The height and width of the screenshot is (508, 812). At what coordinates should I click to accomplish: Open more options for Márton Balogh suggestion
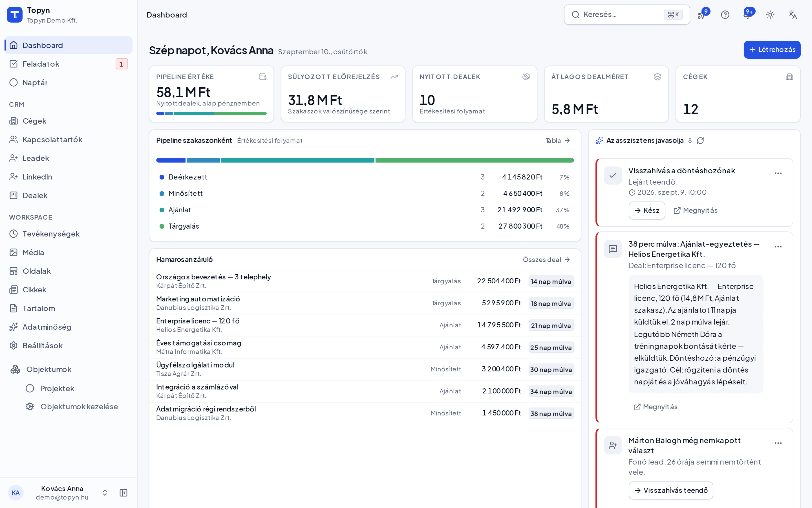tap(778, 443)
